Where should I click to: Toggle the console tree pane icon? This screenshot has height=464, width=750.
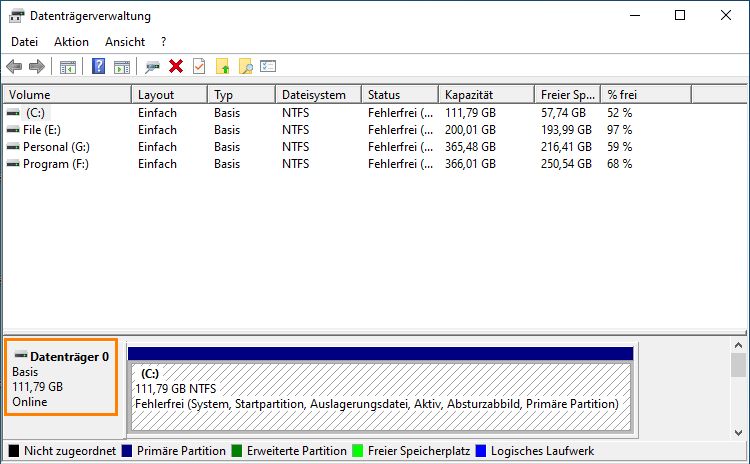click(67, 67)
